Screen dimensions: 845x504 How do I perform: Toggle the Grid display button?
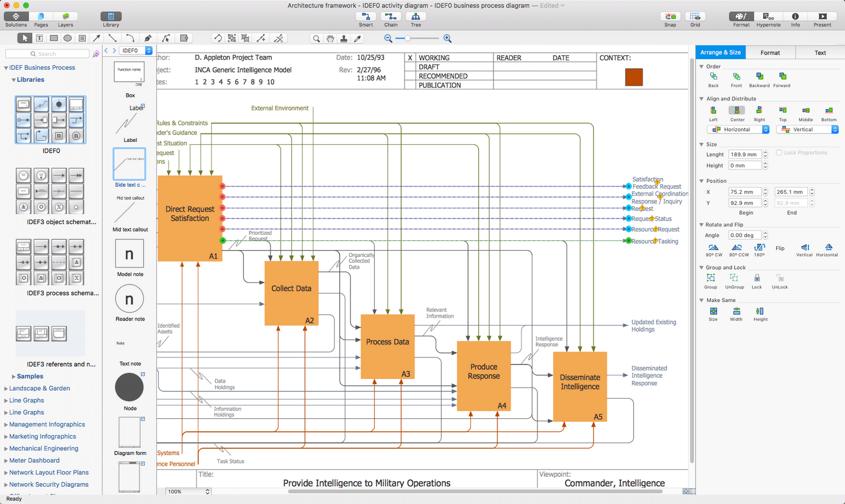[695, 17]
